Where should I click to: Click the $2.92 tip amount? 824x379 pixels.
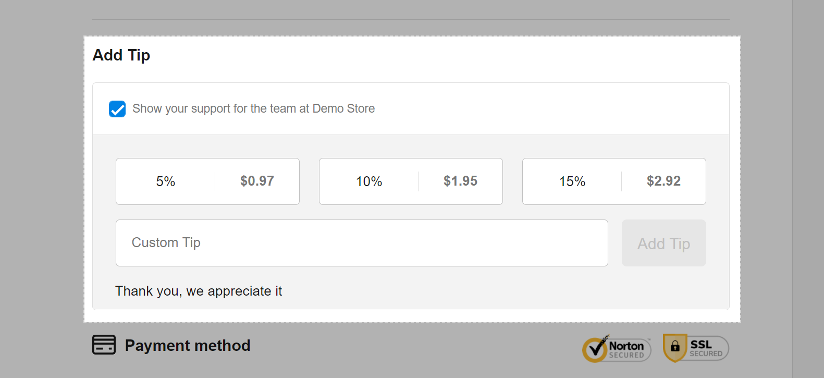(664, 181)
